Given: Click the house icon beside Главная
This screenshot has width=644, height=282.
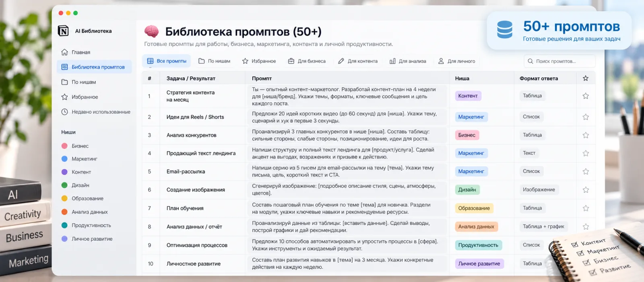Looking at the screenshot, I should (x=64, y=52).
